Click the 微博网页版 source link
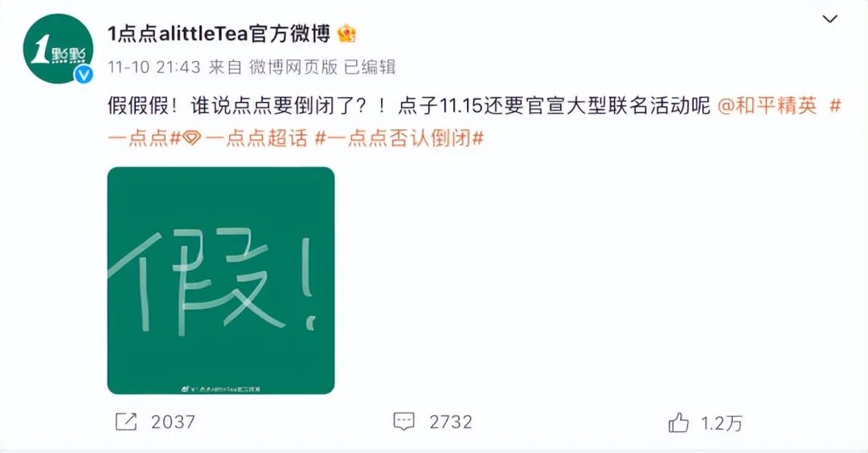Viewport: 868px width, 453px height. tap(293, 67)
